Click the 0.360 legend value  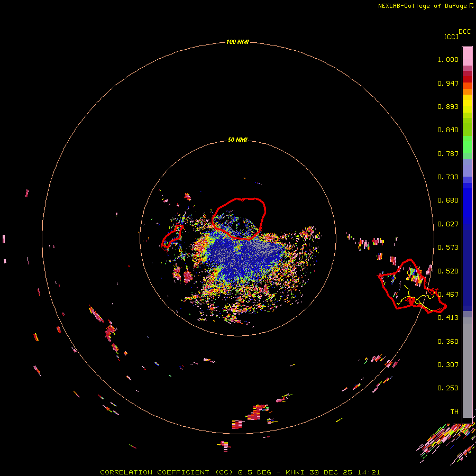click(x=448, y=342)
